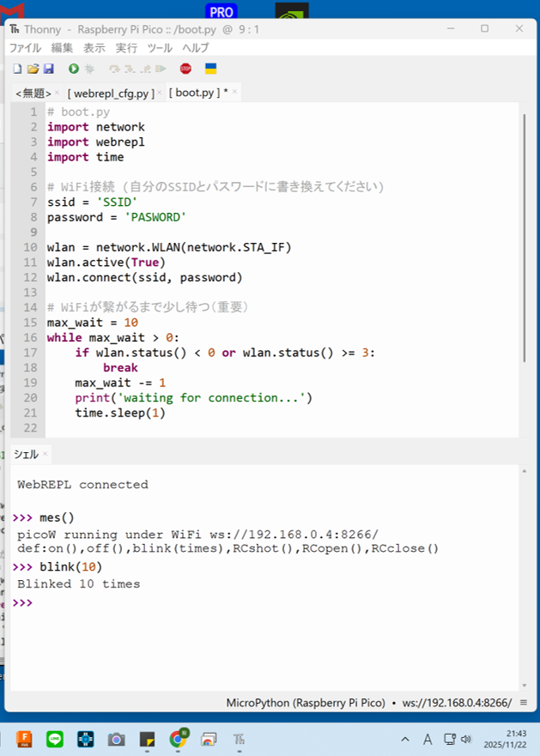The image size is (540, 756).
Task: Minimize the Thonny window
Action: pos(451,29)
